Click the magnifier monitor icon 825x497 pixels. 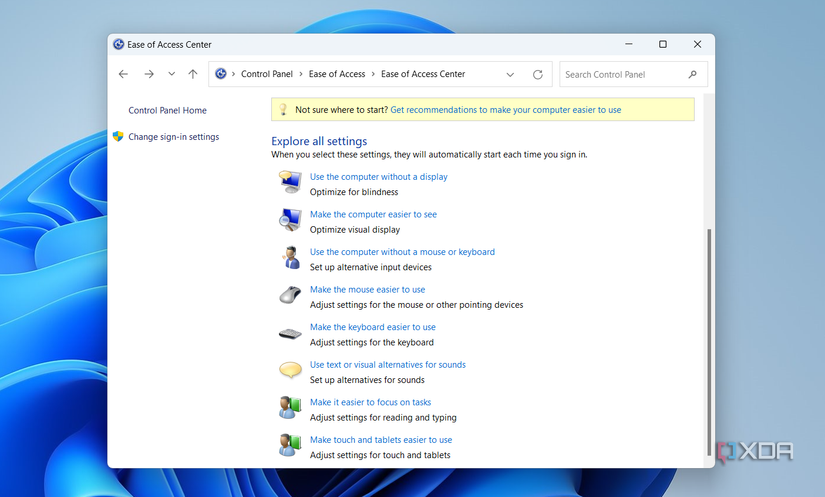coord(290,220)
